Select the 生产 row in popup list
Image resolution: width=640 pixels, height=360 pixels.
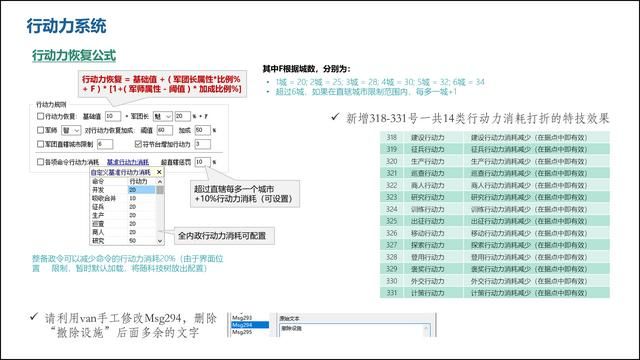tap(123, 216)
